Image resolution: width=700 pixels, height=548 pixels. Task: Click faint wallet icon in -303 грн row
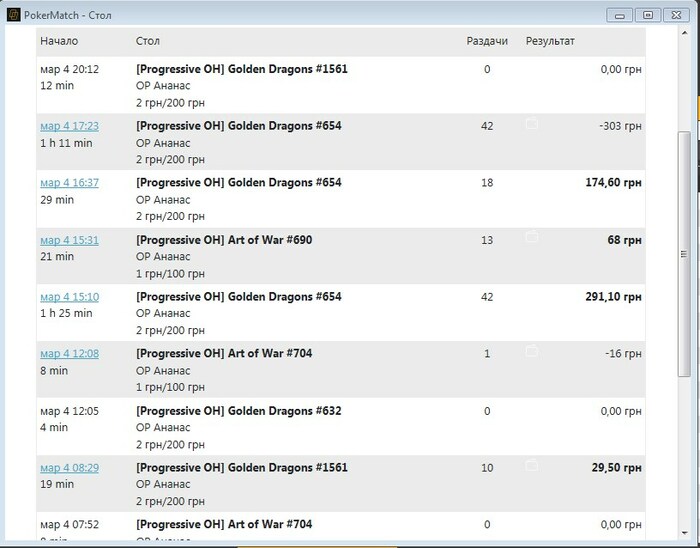pos(532,123)
